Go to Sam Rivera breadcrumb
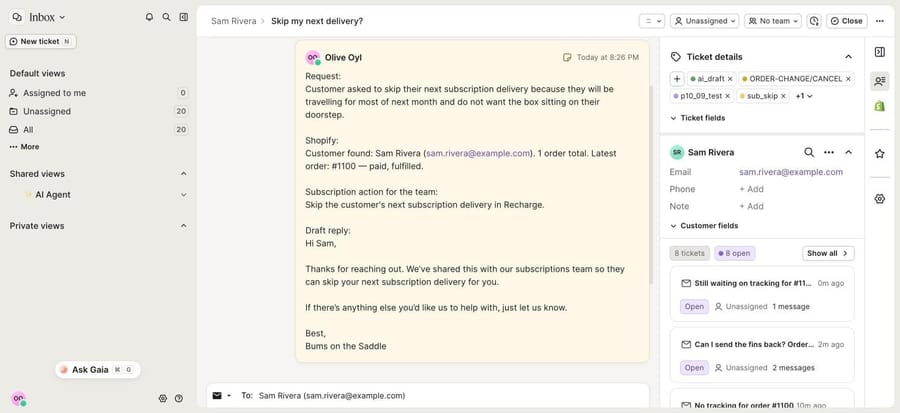900x413 pixels. (234, 21)
